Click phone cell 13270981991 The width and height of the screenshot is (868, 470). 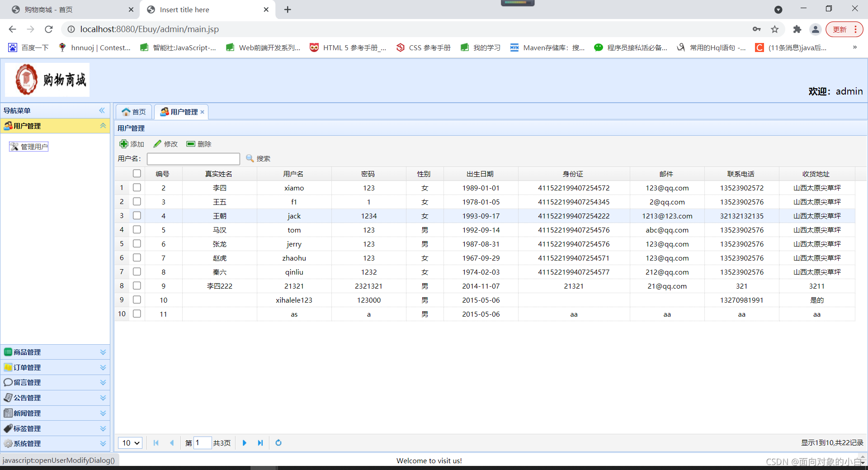point(741,300)
